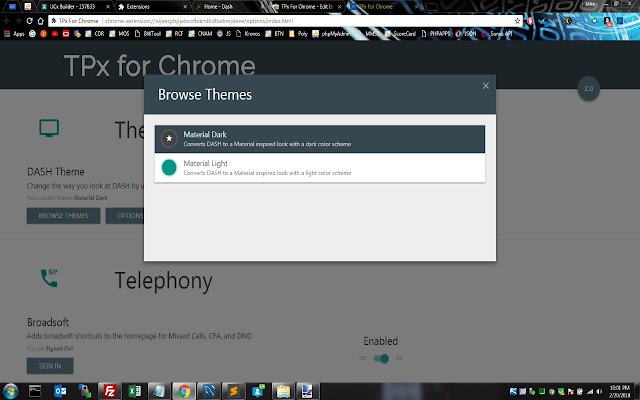Open the Poly bookmark
Viewport: 640px width, 400px height.
point(298,34)
